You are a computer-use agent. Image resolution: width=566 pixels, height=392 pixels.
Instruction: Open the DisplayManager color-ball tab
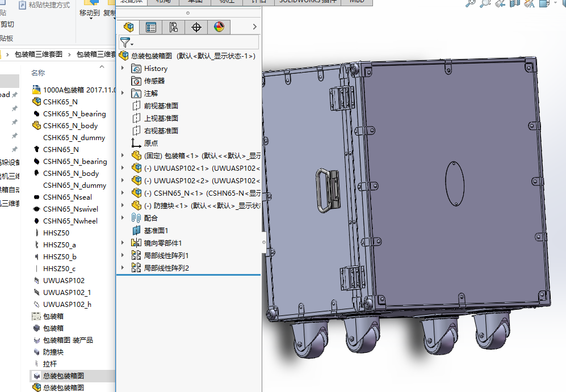coord(219,27)
